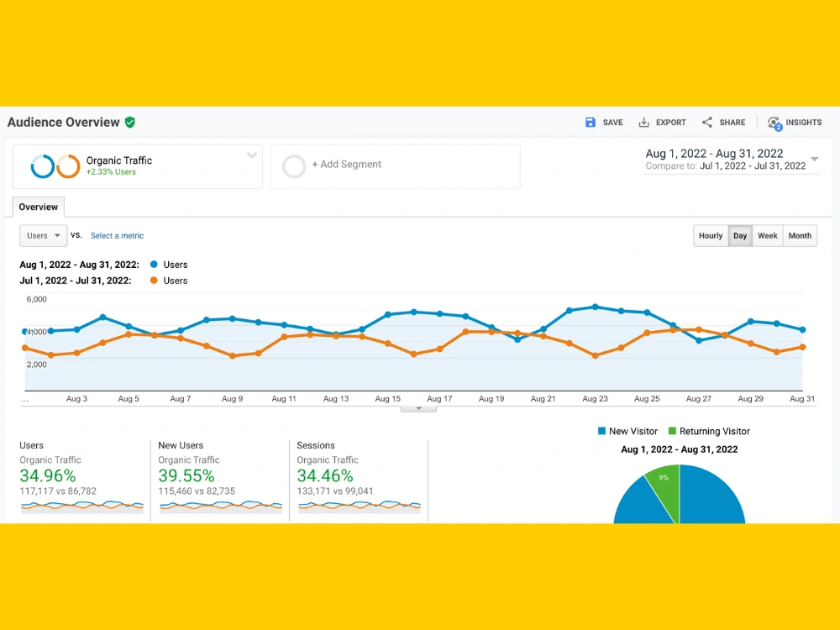Select the Week granularity button
This screenshot has width=840, height=630.
(767, 236)
